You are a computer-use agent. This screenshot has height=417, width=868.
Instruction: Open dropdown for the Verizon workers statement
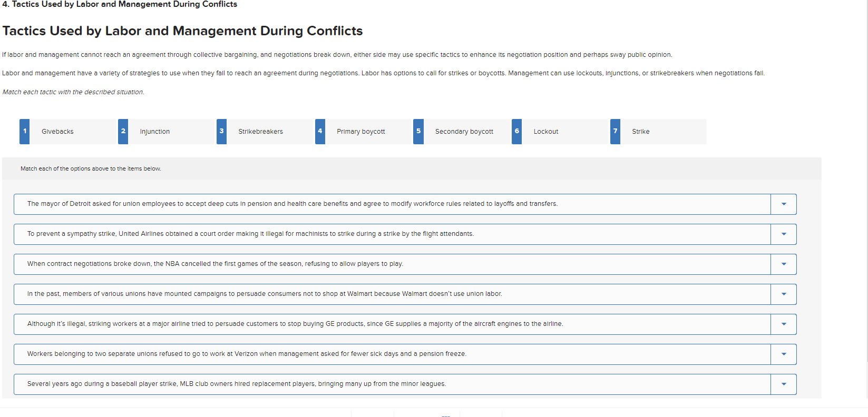(x=783, y=354)
